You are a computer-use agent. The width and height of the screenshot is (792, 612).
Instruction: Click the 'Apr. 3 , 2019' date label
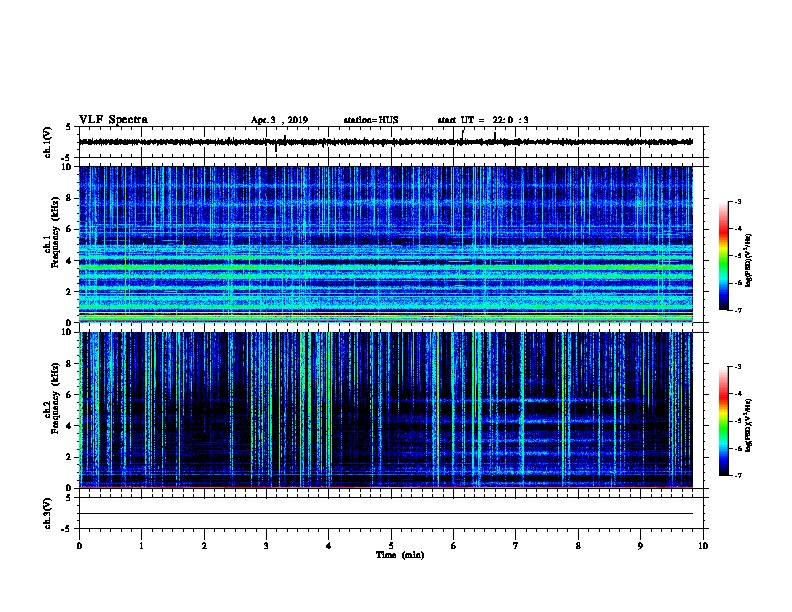coord(279,120)
